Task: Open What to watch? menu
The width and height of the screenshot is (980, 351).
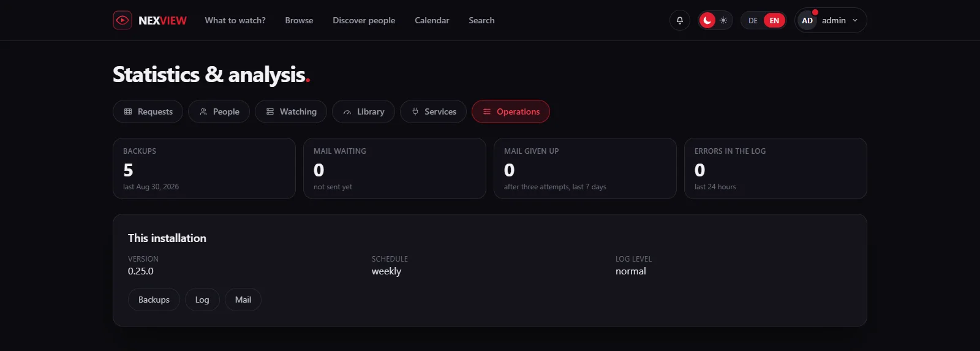Action: [235, 20]
